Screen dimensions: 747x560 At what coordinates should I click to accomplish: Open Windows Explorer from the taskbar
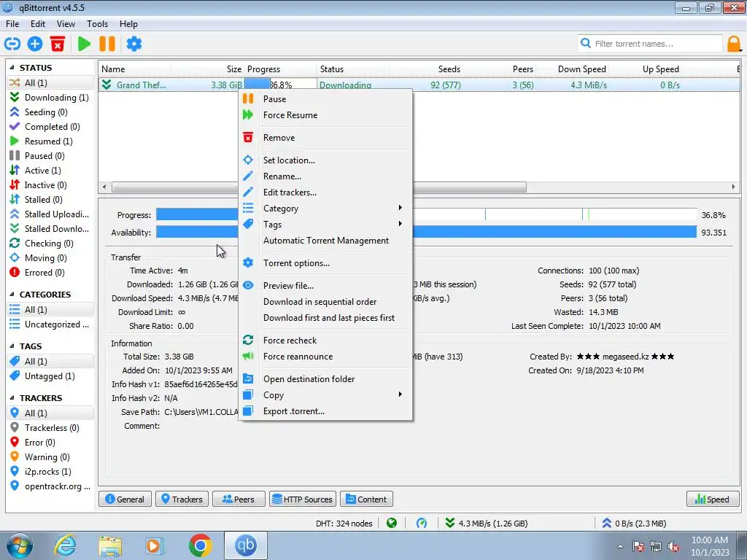[110, 545]
